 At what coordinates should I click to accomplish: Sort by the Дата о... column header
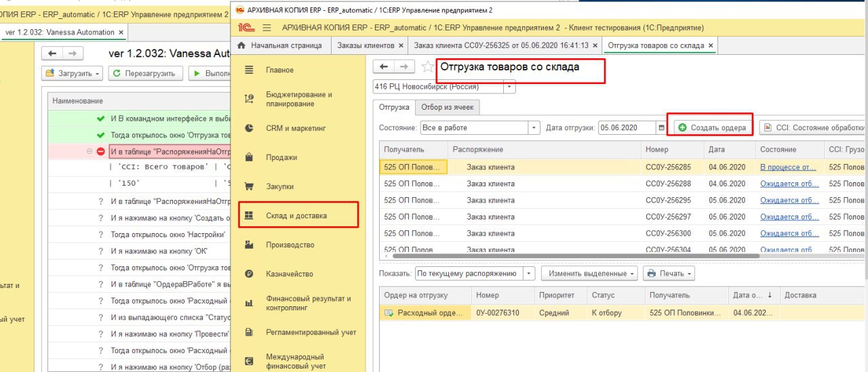tap(753, 295)
